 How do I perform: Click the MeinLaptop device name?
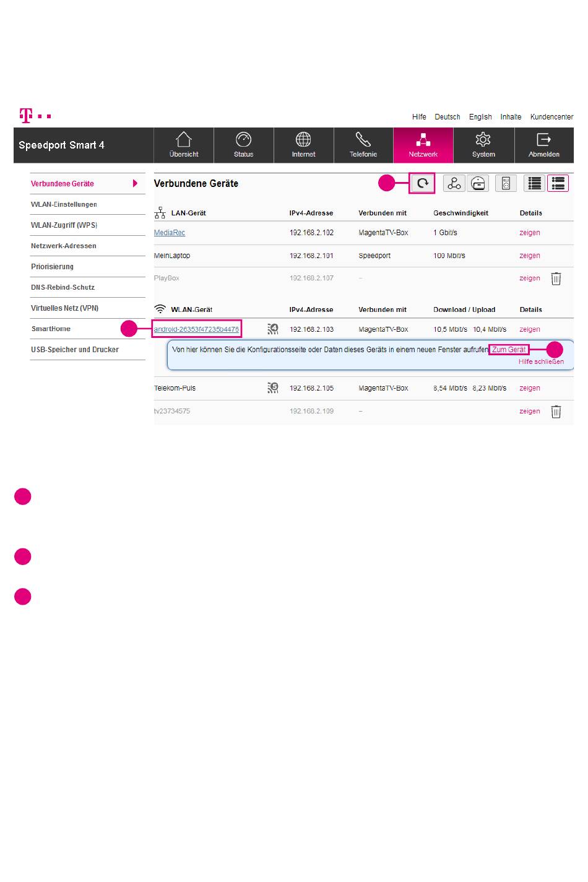click(x=172, y=256)
